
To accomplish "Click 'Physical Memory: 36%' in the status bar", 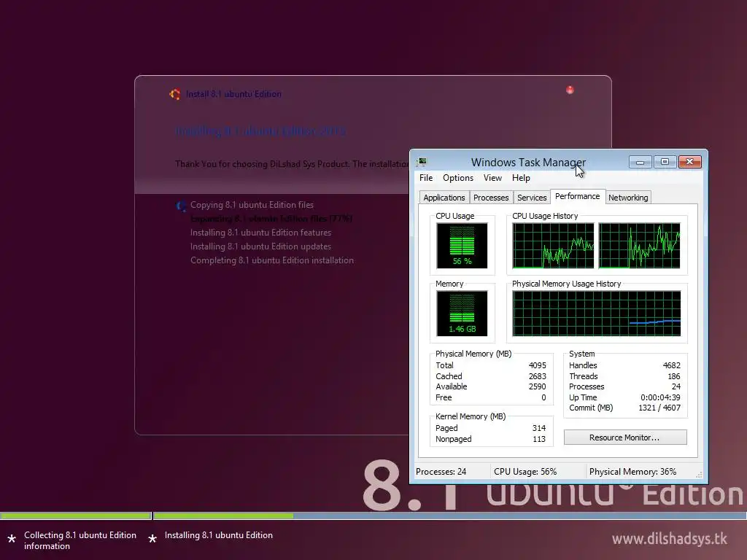I will (632, 472).
